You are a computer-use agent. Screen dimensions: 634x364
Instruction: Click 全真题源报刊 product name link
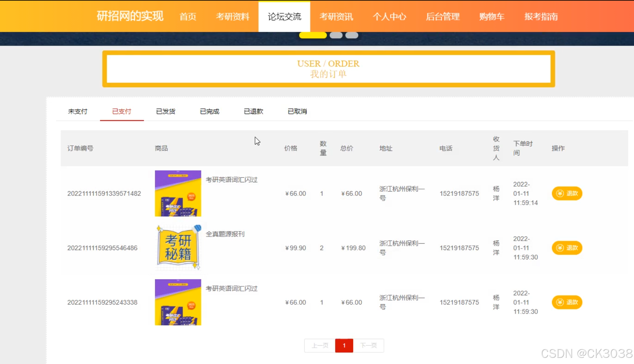click(x=225, y=234)
